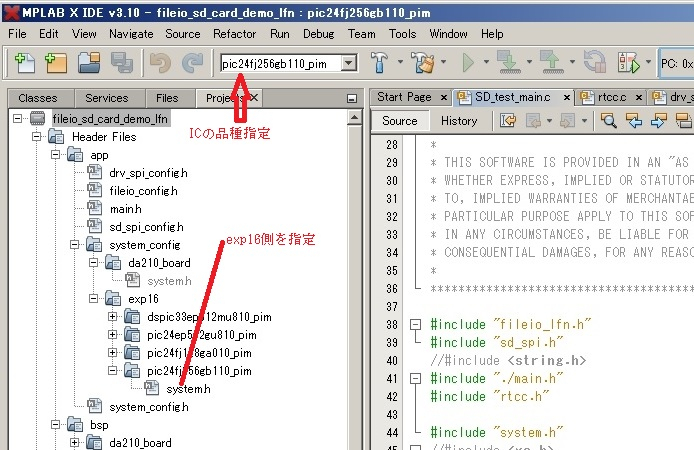Click the editor Back navigation icon

[x=533, y=120]
